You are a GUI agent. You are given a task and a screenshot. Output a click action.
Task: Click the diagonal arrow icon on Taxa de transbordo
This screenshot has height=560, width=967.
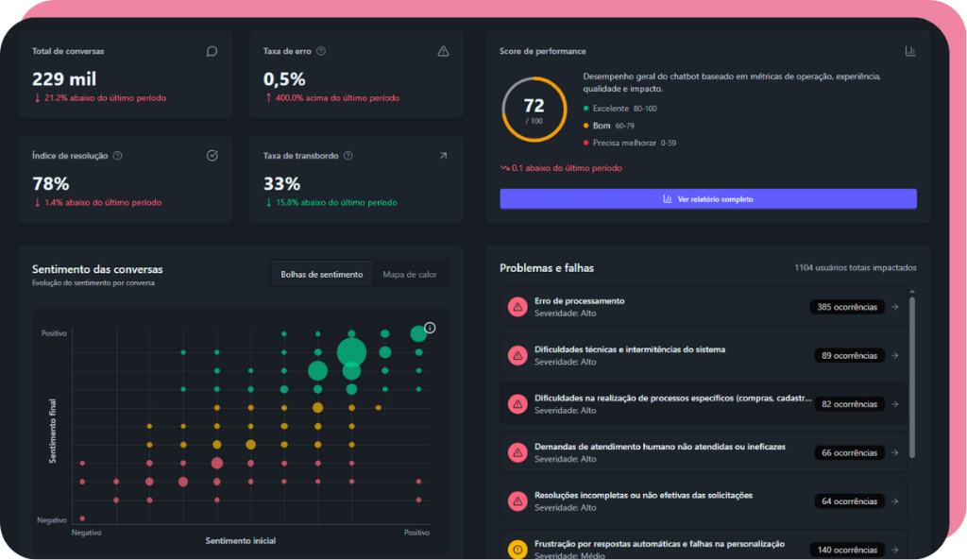point(443,155)
